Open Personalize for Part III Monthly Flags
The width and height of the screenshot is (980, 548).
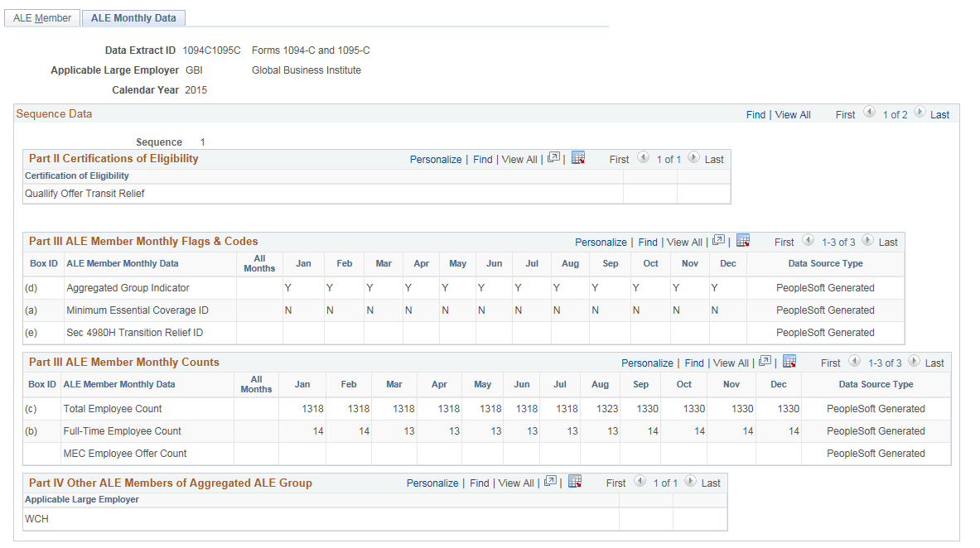point(601,241)
